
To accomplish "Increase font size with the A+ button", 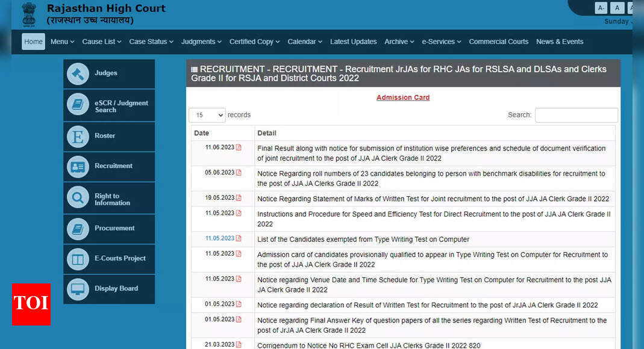I will [x=632, y=7].
